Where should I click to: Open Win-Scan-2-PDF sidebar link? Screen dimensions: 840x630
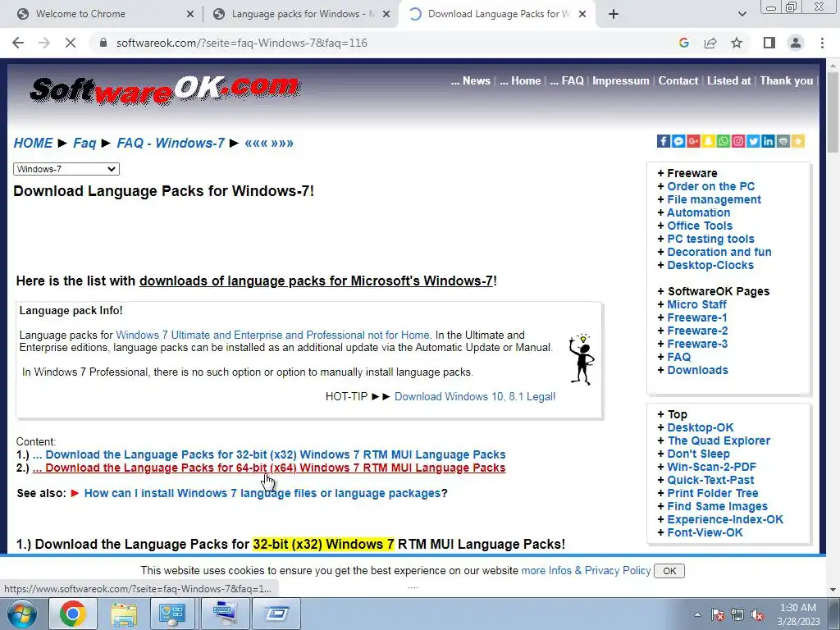click(x=711, y=467)
